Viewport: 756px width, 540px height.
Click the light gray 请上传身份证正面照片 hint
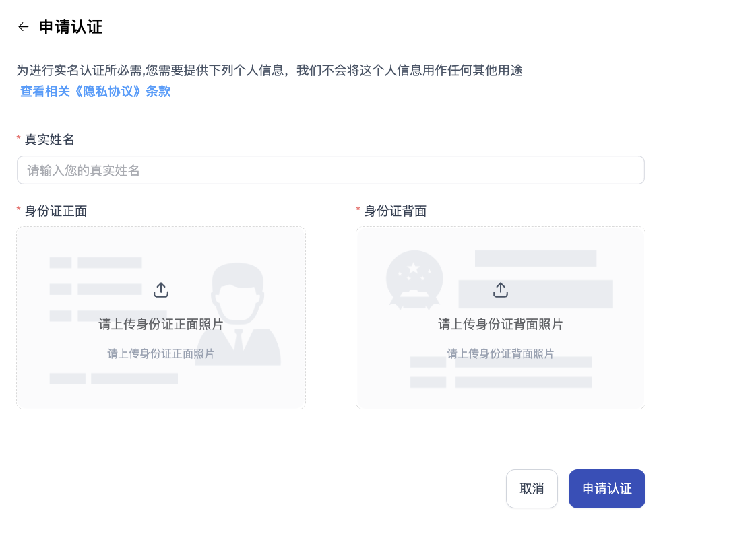coord(161,353)
